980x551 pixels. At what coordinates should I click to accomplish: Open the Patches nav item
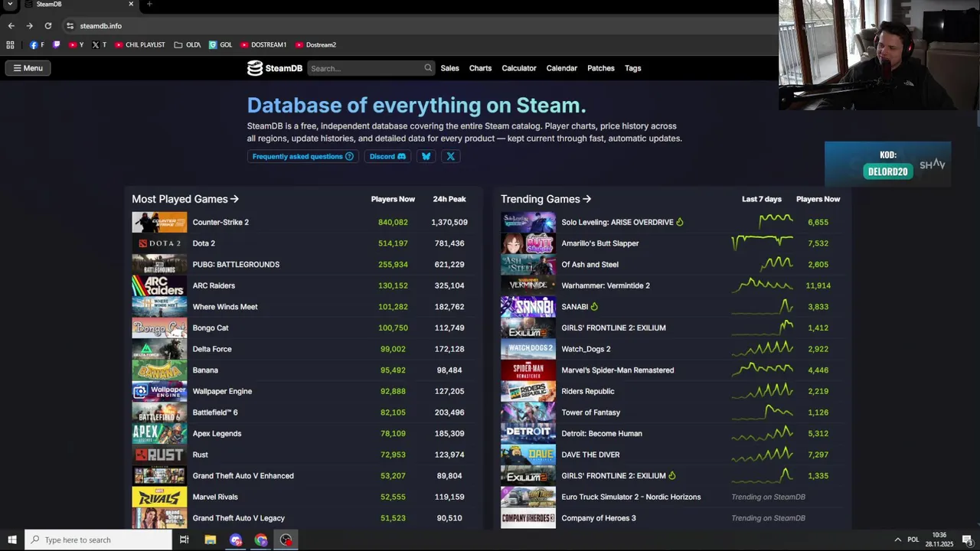[601, 68]
